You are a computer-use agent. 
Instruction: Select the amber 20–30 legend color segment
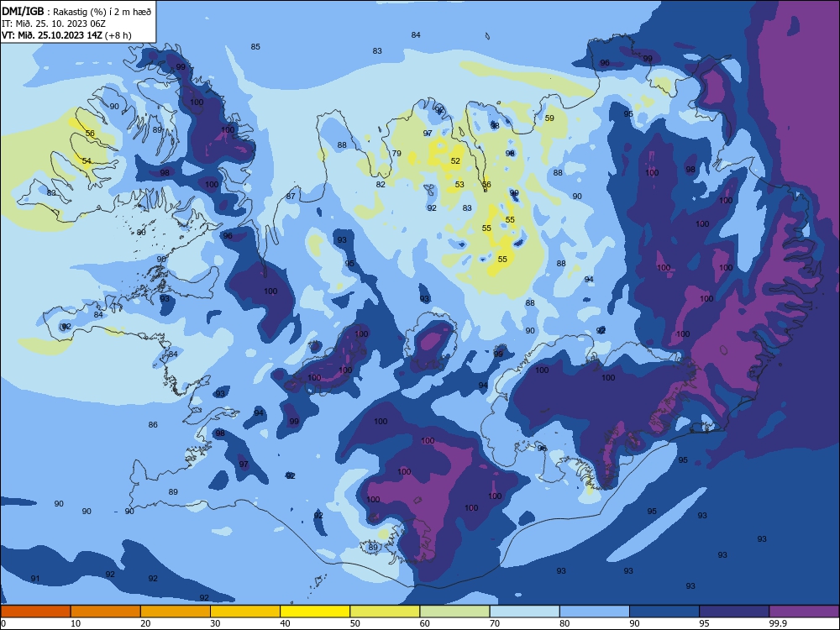point(176,612)
